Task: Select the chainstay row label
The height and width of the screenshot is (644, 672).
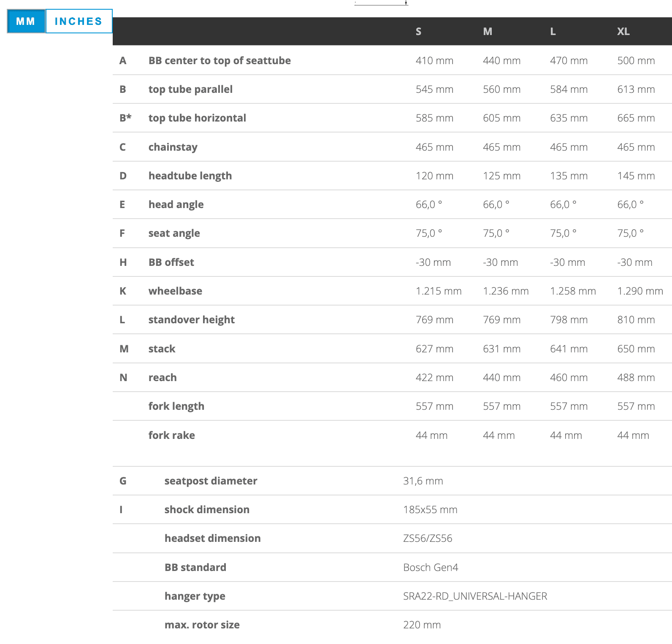Action: [x=173, y=147]
